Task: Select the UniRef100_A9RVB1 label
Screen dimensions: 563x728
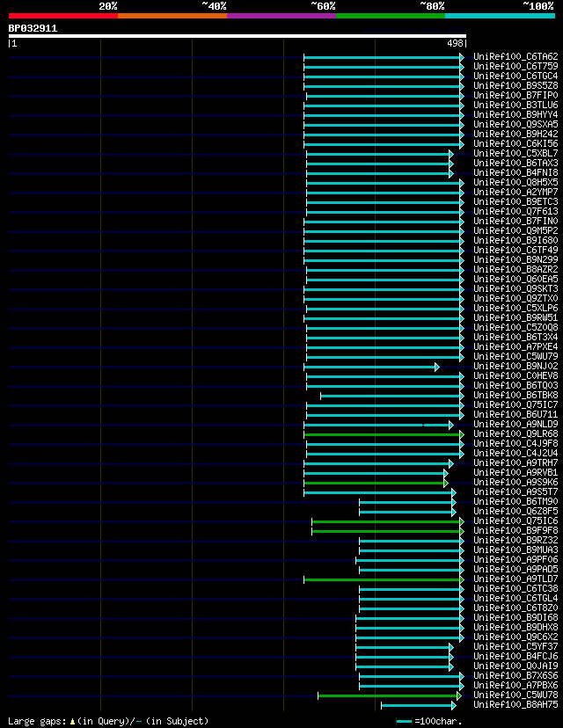Action: (515, 473)
